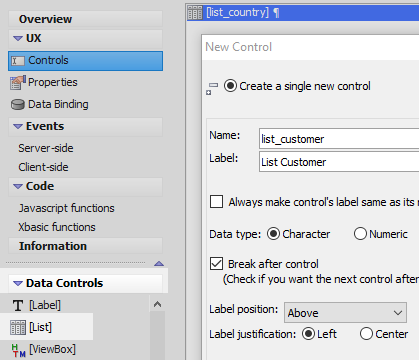Open Data Binding page

tap(58, 104)
